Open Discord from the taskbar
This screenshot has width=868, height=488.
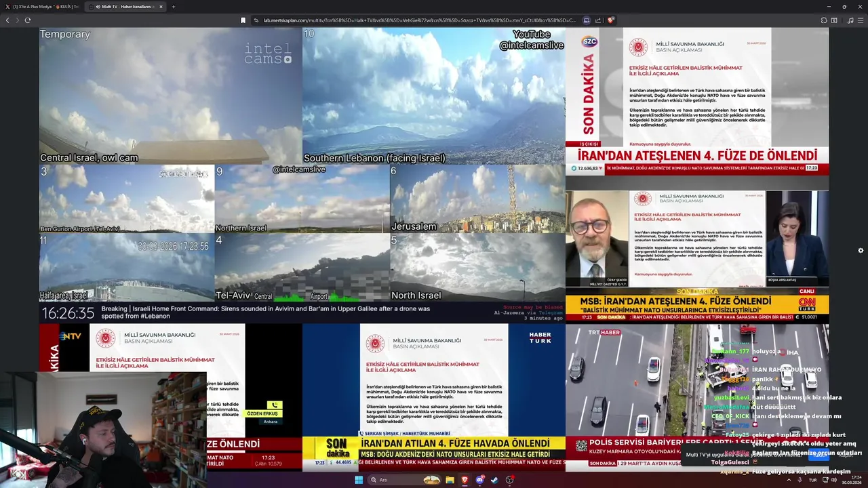(480, 480)
